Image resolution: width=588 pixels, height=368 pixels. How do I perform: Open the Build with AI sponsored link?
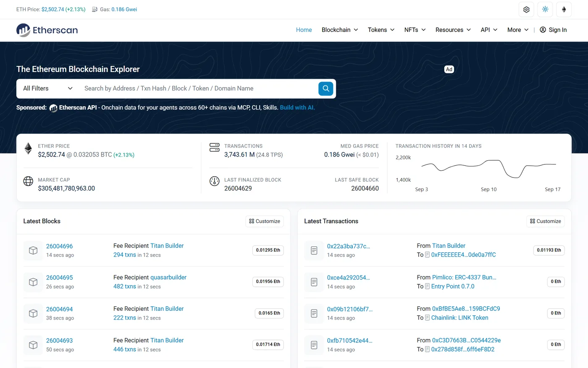(297, 108)
